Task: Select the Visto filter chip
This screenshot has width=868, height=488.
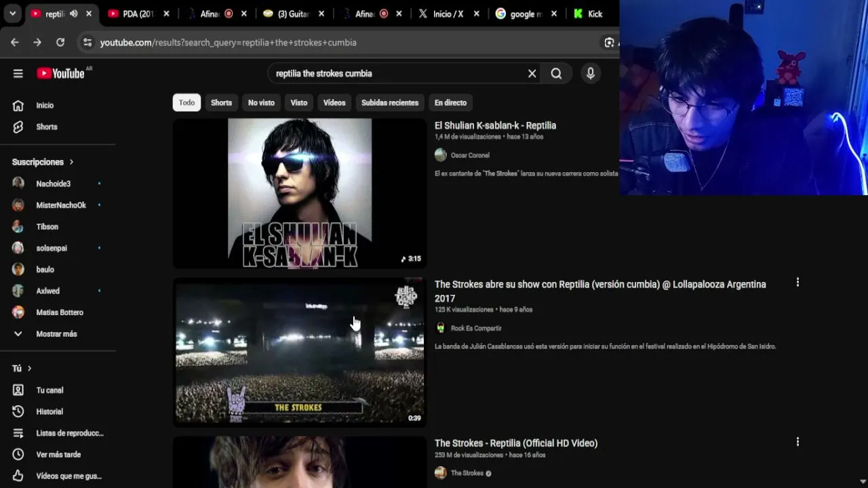Action: [299, 102]
